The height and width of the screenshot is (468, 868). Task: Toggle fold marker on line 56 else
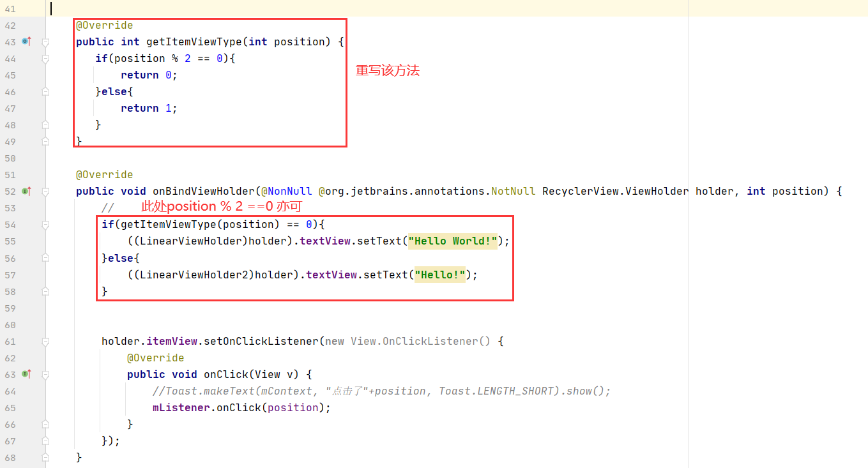(45, 258)
